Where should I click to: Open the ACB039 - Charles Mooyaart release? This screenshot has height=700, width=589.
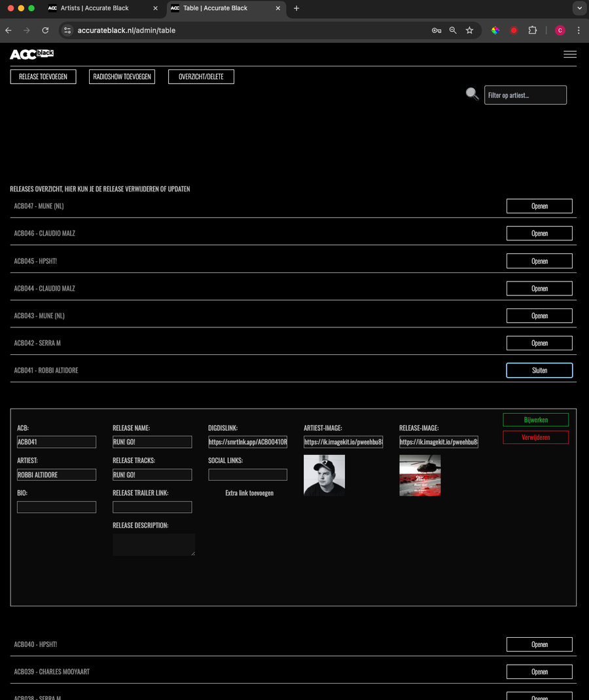(539, 671)
